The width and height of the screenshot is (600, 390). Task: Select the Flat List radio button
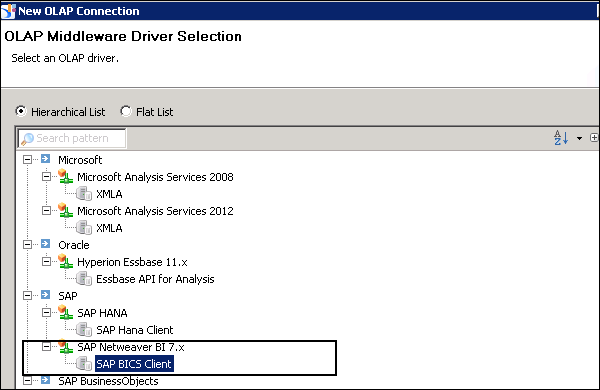pos(126,111)
